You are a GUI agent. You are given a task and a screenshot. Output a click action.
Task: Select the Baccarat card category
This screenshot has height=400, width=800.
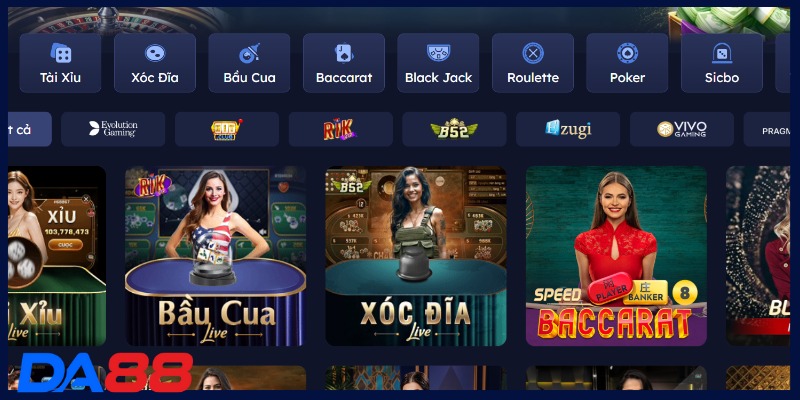(344, 63)
